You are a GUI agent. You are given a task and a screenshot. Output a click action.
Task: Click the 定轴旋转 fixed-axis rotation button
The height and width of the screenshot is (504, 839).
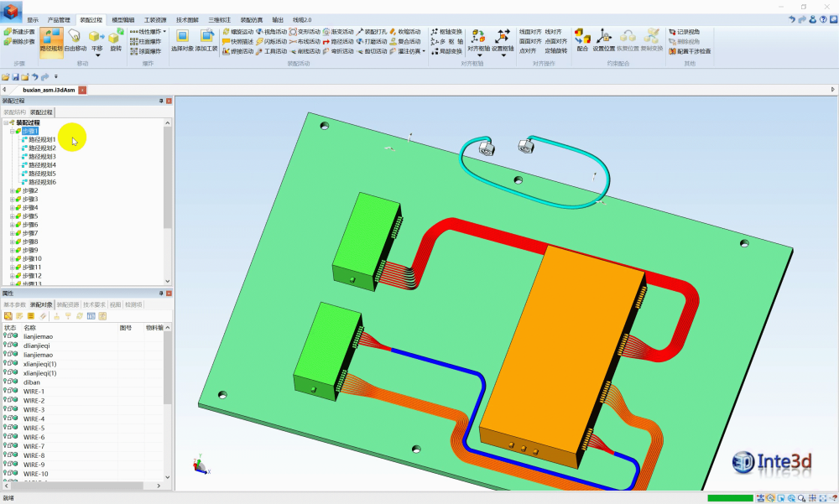coord(556,51)
